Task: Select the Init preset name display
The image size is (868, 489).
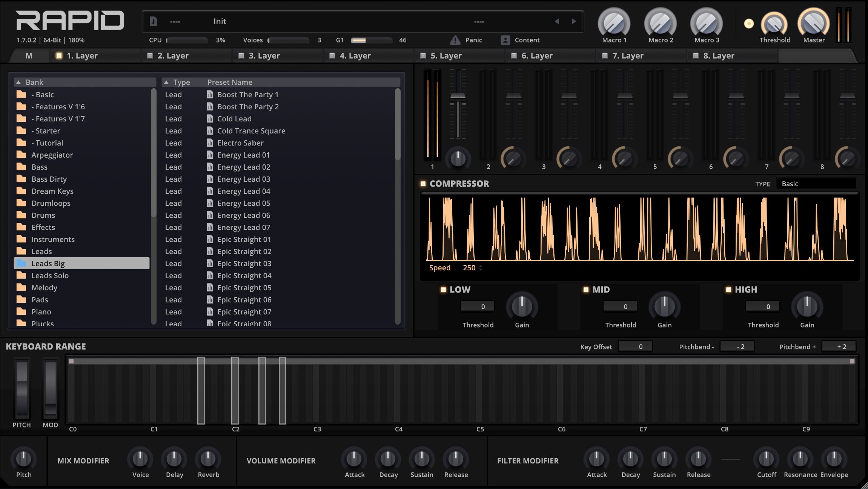Action: coord(220,21)
